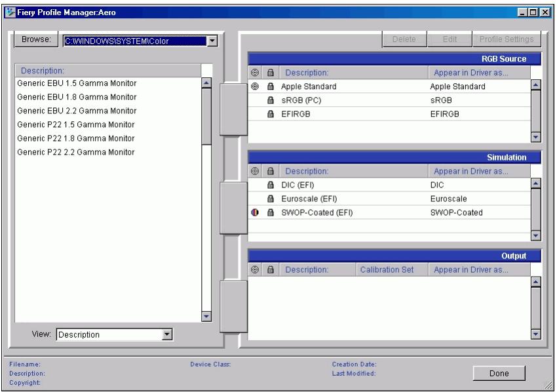Click lock icon beside Apple Standard

tap(271, 87)
